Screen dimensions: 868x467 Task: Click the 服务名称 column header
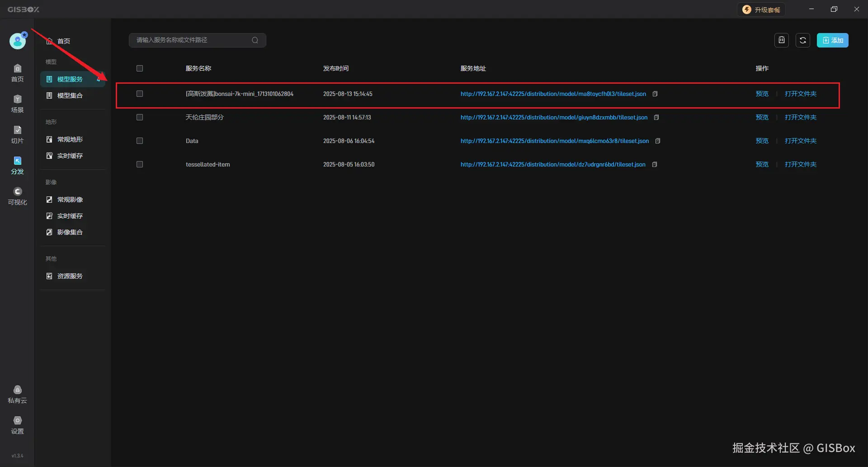(x=198, y=68)
